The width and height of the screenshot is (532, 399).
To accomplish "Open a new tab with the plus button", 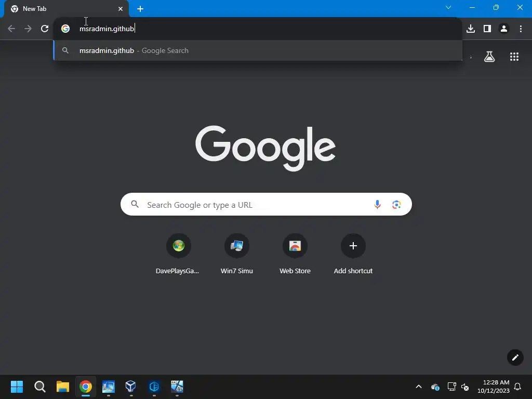I will (140, 9).
